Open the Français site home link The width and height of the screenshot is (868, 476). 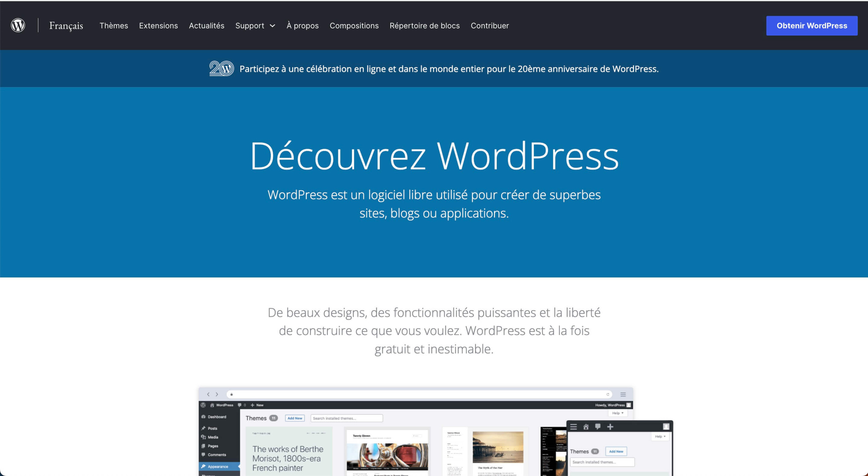point(66,26)
